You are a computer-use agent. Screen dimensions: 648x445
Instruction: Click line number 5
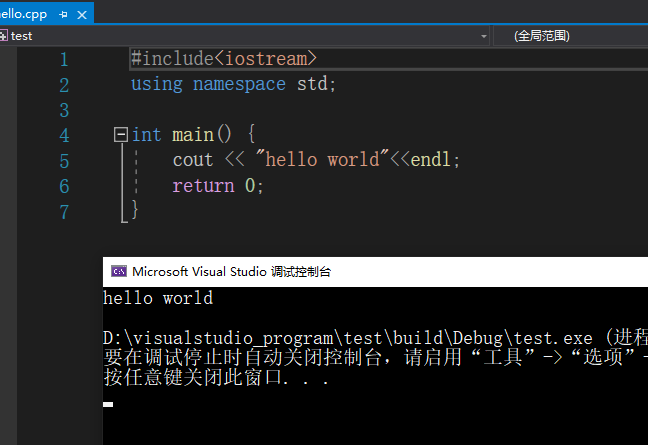click(64, 161)
